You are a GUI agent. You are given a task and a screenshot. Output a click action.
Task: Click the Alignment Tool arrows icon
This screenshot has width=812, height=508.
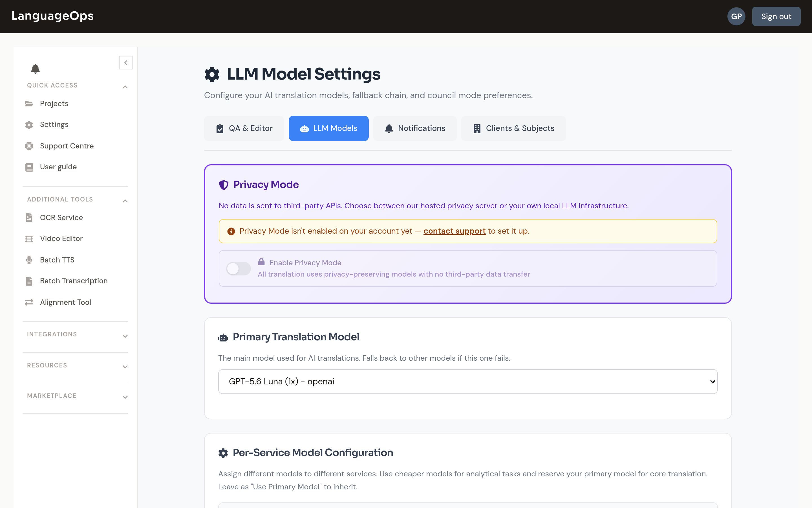pyautogui.click(x=29, y=302)
